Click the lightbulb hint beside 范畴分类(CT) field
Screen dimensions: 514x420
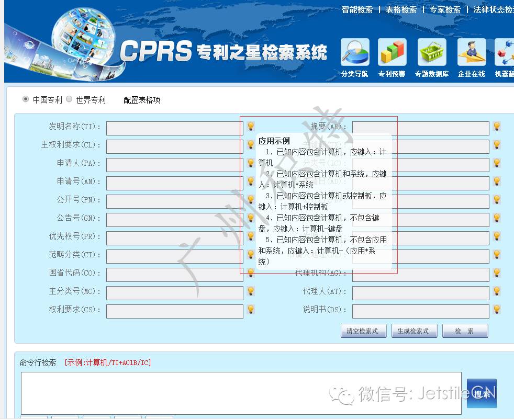click(251, 255)
